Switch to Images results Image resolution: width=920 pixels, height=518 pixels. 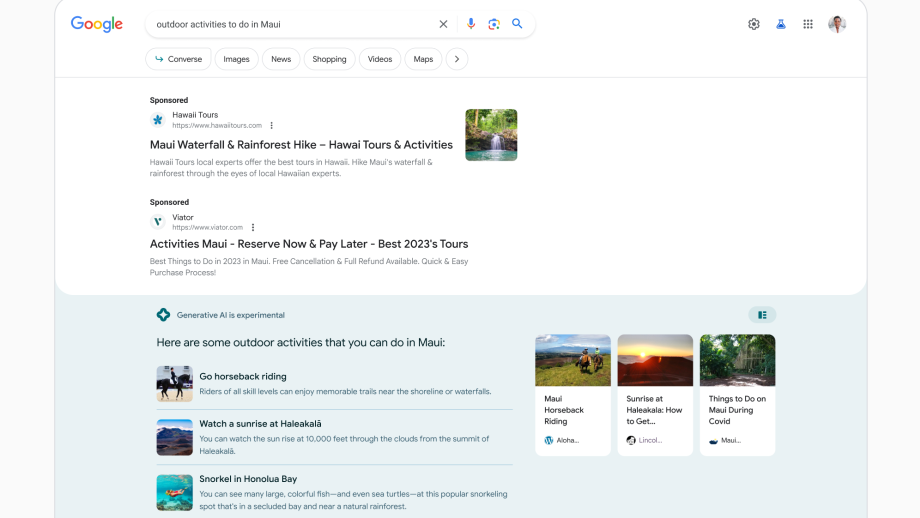click(x=236, y=59)
